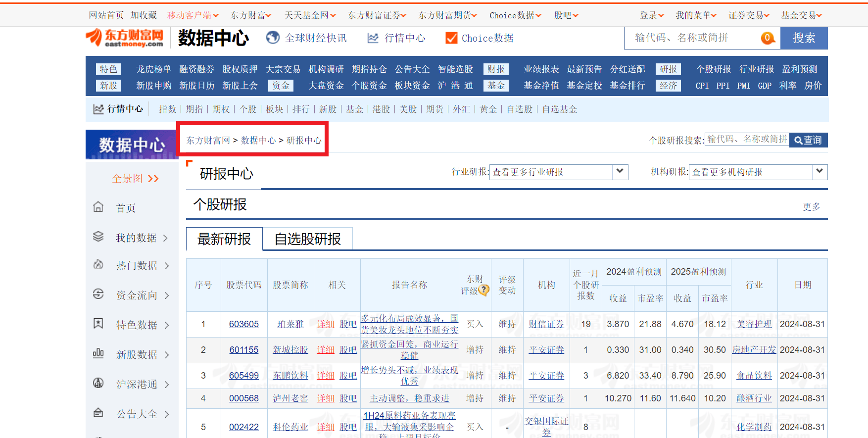Open 港股 in the market nav bar

(381, 109)
